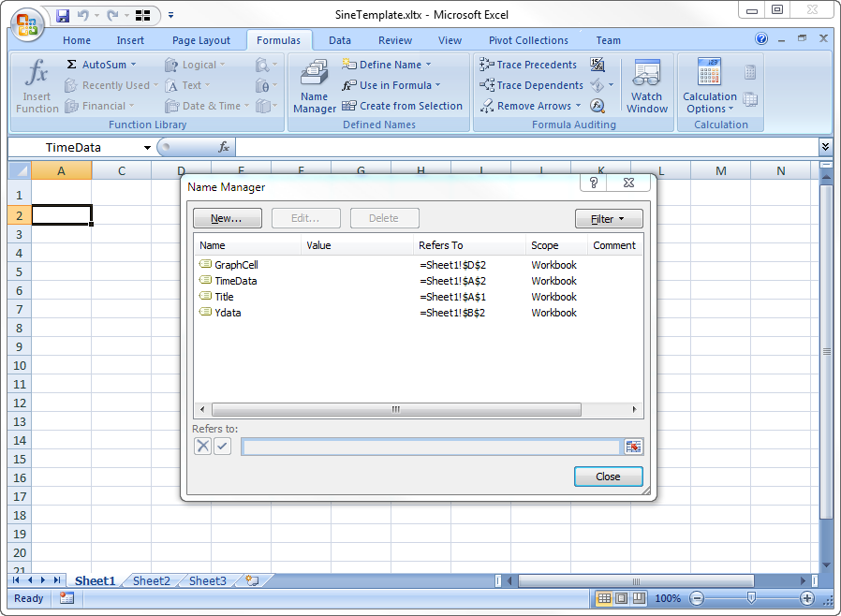Expand Calculation Options menu
Image resolution: width=841 pixels, height=616 pixels.
pyautogui.click(x=709, y=103)
